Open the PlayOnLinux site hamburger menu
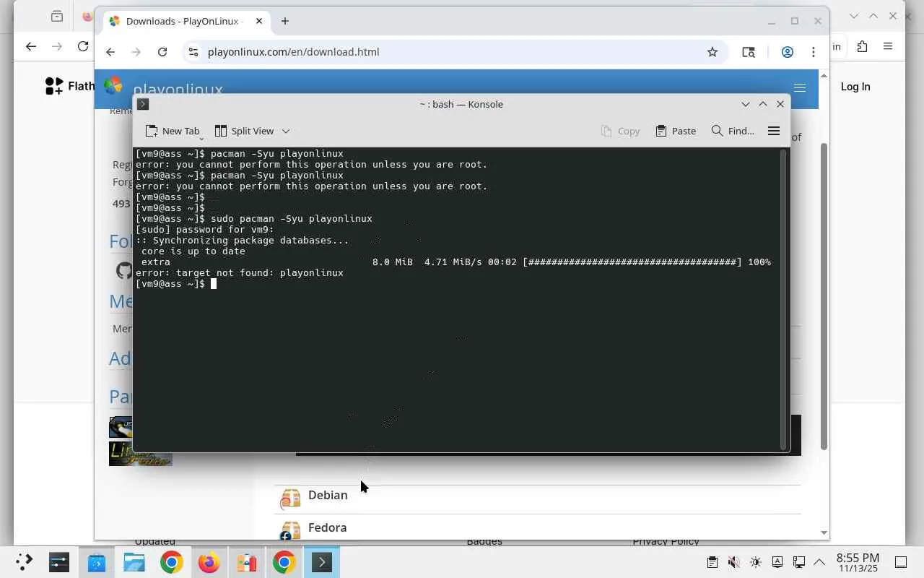Viewport: 924px width, 578px height. tap(800, 87)
